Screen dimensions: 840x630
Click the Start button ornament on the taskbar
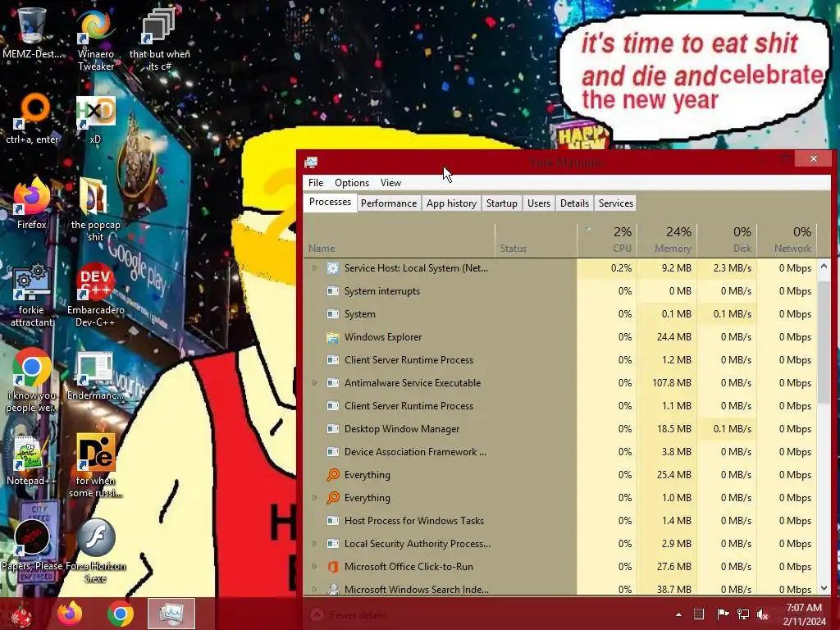click(x=21, y=614)
